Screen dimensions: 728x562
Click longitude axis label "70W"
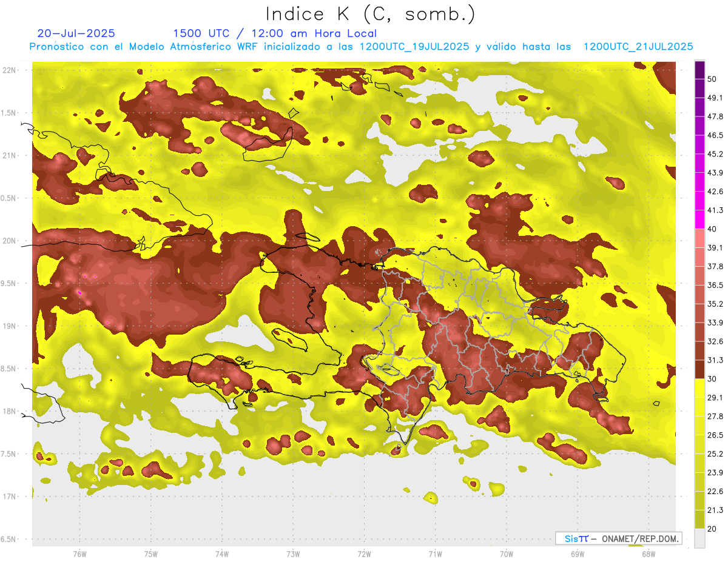tap(506, 554)
